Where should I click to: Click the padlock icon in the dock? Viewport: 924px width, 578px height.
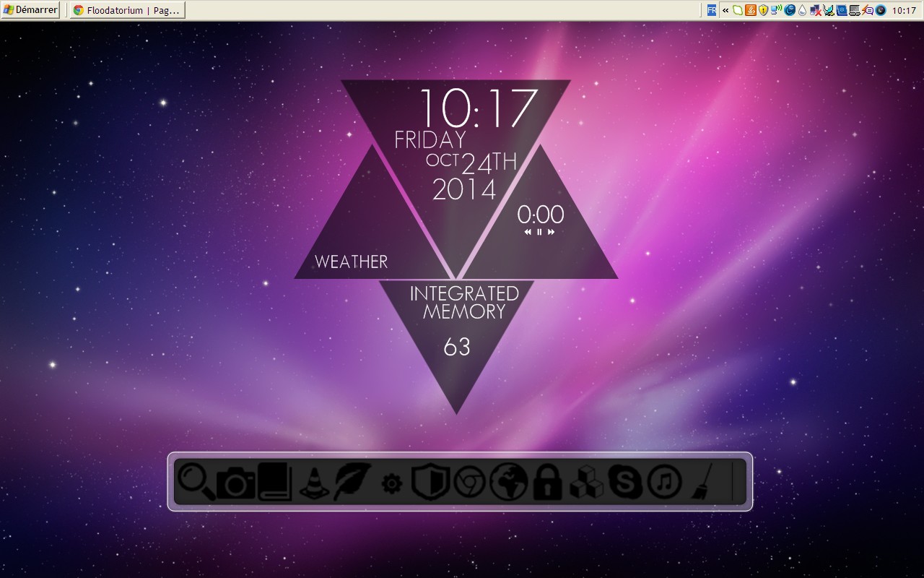(547, 482)
